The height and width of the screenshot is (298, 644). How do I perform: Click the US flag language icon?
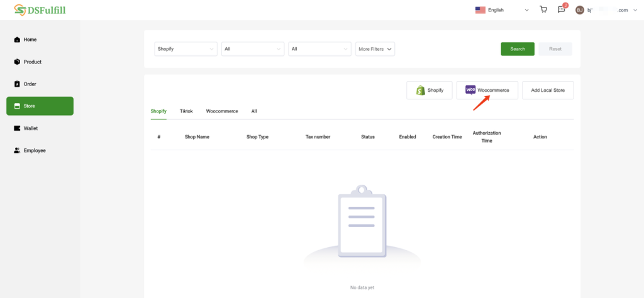point(480,10)
